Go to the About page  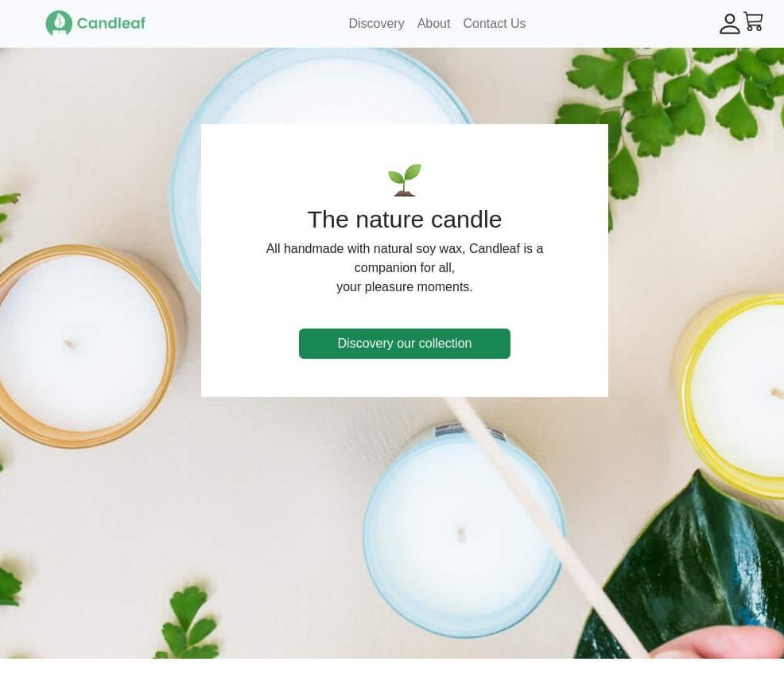point(433,24)
